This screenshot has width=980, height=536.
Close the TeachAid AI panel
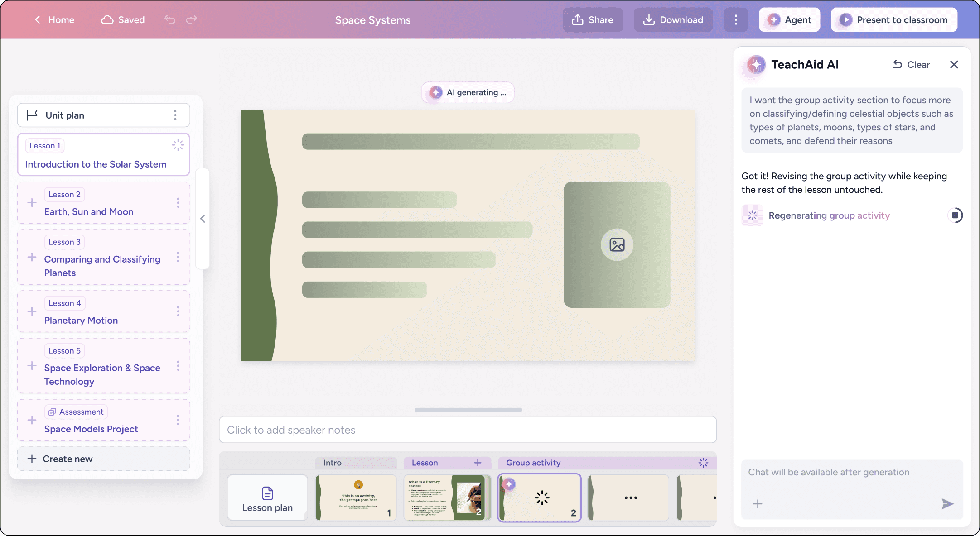[954, 65]
